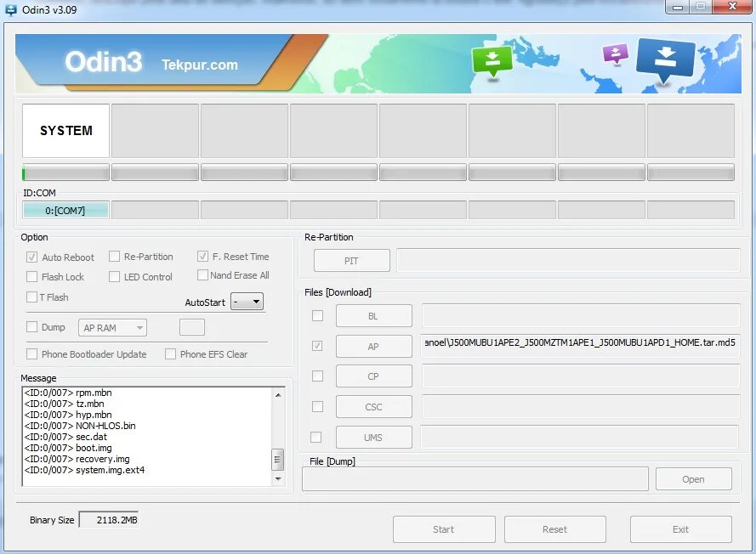Click the small box beside AP RAM
Viewport: 756px width, 554px height.
(192, 327)
